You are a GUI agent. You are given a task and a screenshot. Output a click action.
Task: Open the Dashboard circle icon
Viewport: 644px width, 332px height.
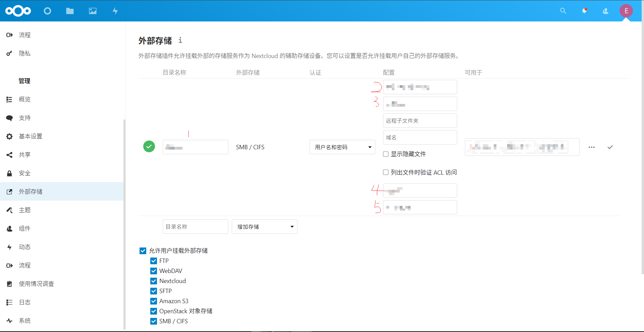click(48, 11)
